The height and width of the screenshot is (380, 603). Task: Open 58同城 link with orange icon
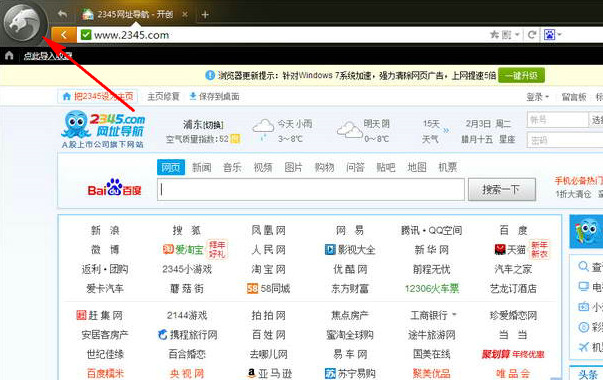coord(268,288)
